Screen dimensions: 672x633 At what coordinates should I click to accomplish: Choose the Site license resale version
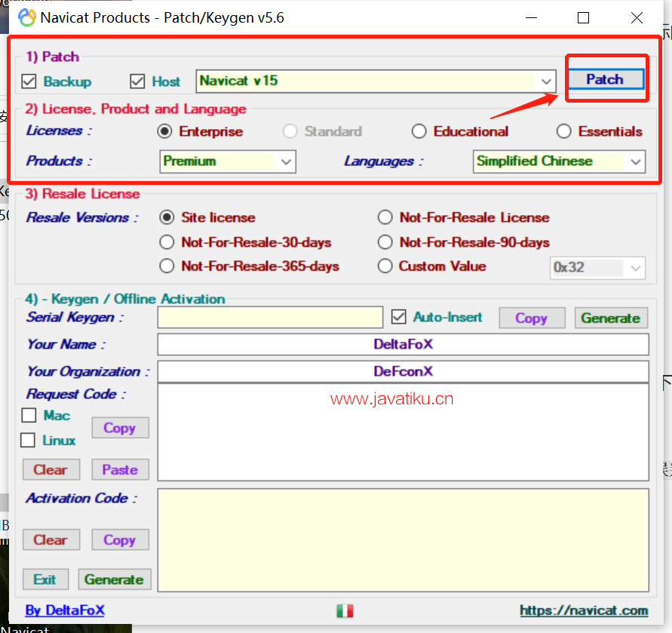(167, 217)
